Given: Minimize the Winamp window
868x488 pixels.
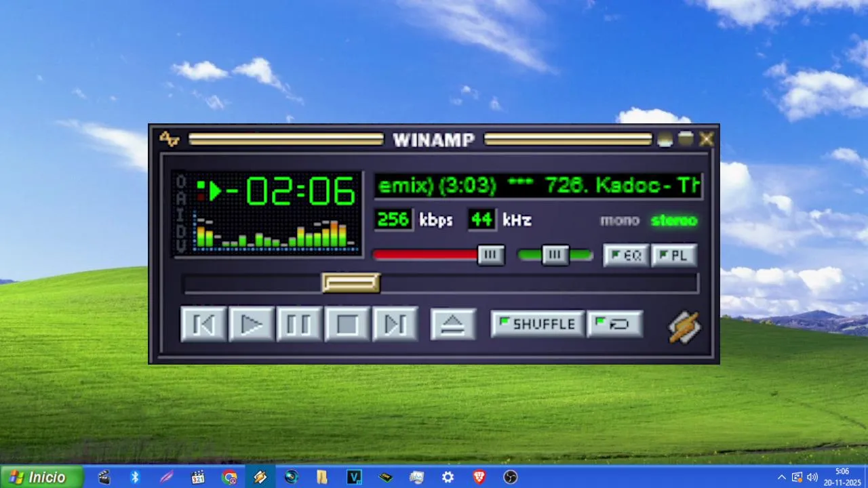Looking at the screenshot, I should 665,139.
